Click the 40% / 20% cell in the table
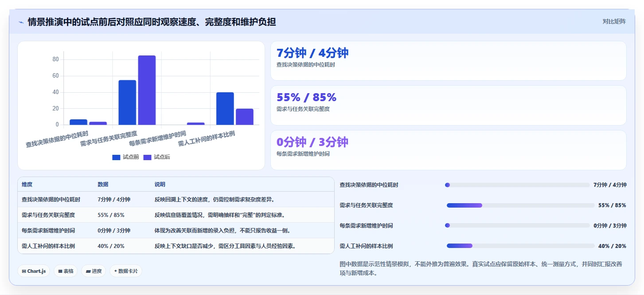The width and height of the screenshot is (644, 295). [x=111, y=246]
